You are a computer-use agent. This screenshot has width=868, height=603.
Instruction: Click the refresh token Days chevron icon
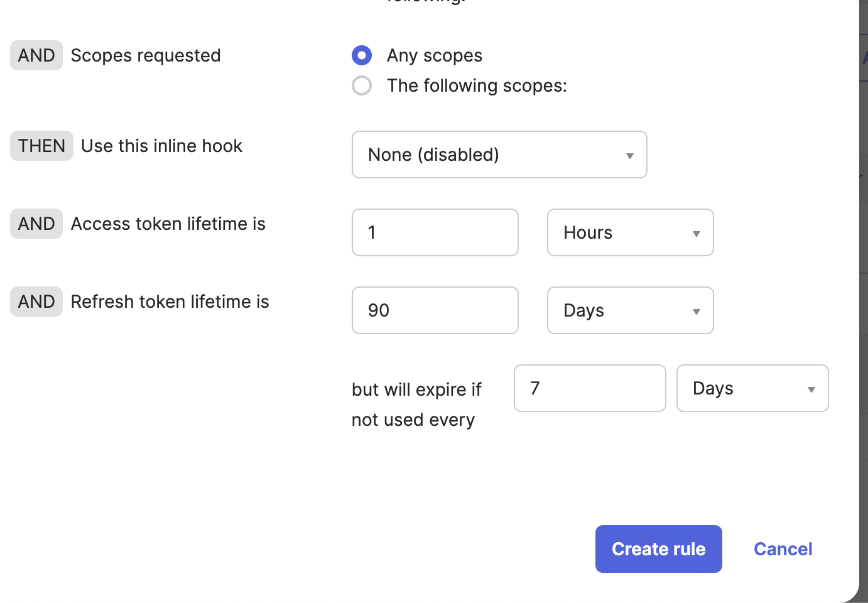click(696, 311)
